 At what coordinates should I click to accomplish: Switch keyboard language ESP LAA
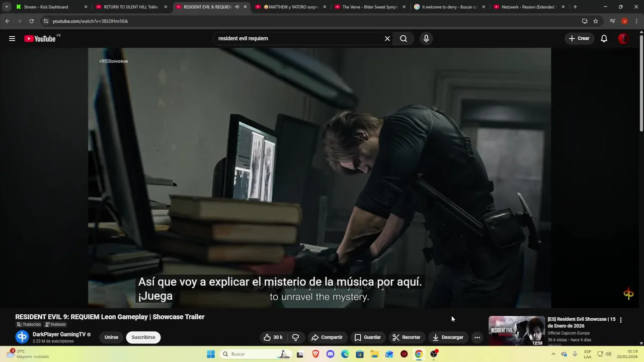588,354
